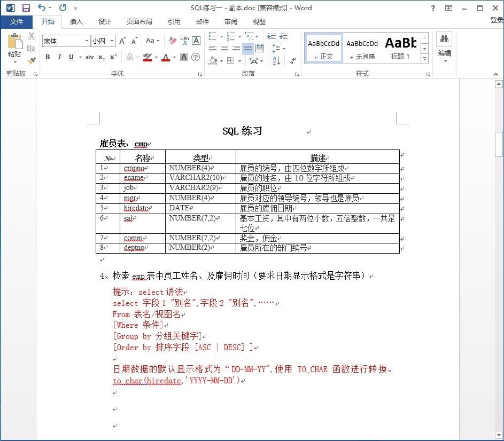The image size is (504, 441).
Task: Switch to the 引用 tab
Action: pyautogui.click(x=174, y=22)
